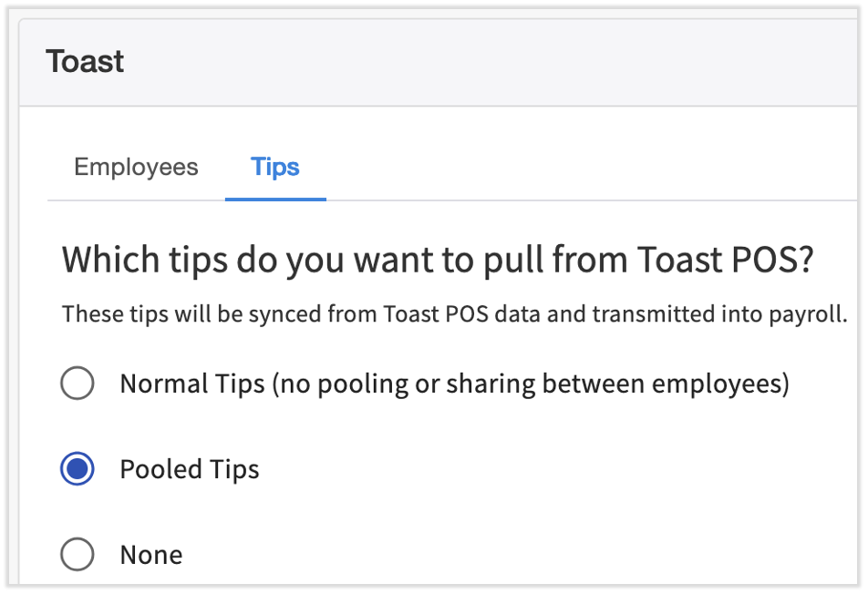Click the empty circle beside Normal Tips
The height and width of the screenshot is (594, 868).
point(77,384)
